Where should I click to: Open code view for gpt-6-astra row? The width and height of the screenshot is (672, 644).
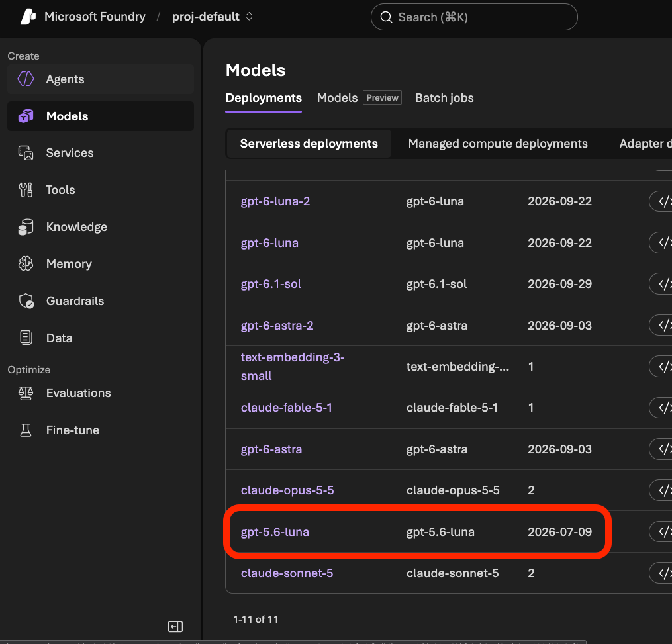tap(661, 449)
